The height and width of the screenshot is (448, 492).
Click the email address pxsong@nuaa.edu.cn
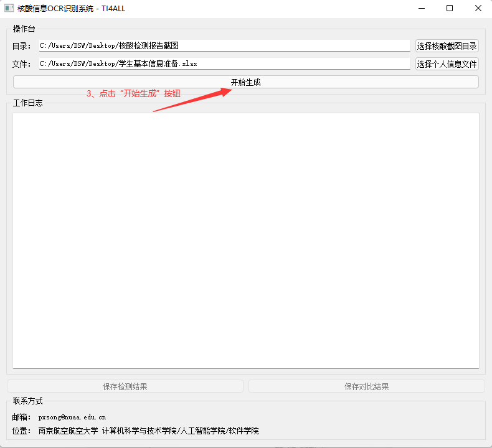tap(72, 417)
